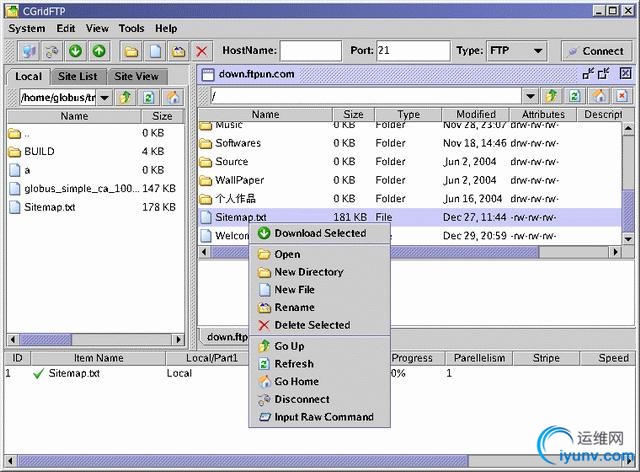The height and width of the screenshot is (472, 640).
Task: Open the Edit menu
Action: click(66, 29)
